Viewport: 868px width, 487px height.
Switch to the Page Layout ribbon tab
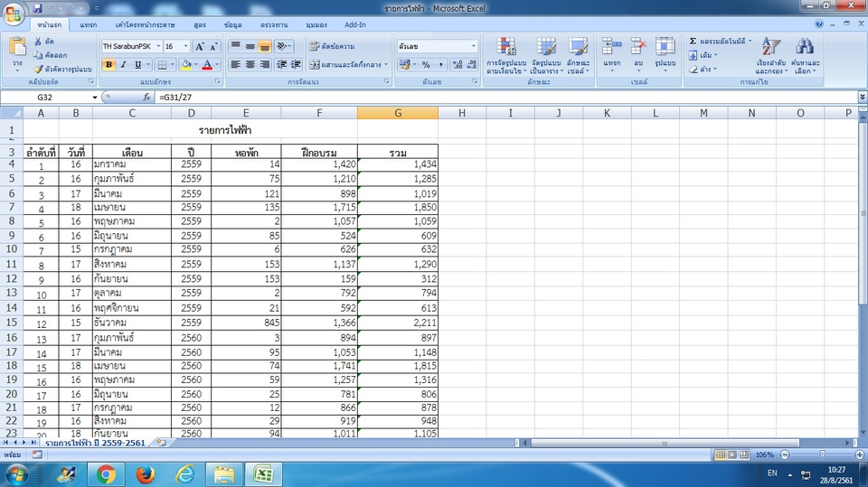145,25
